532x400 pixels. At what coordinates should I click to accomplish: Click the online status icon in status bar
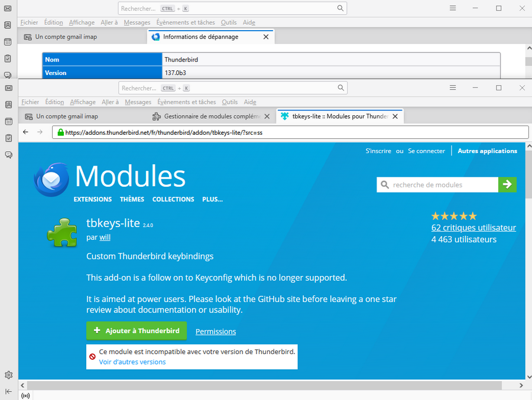25,396
